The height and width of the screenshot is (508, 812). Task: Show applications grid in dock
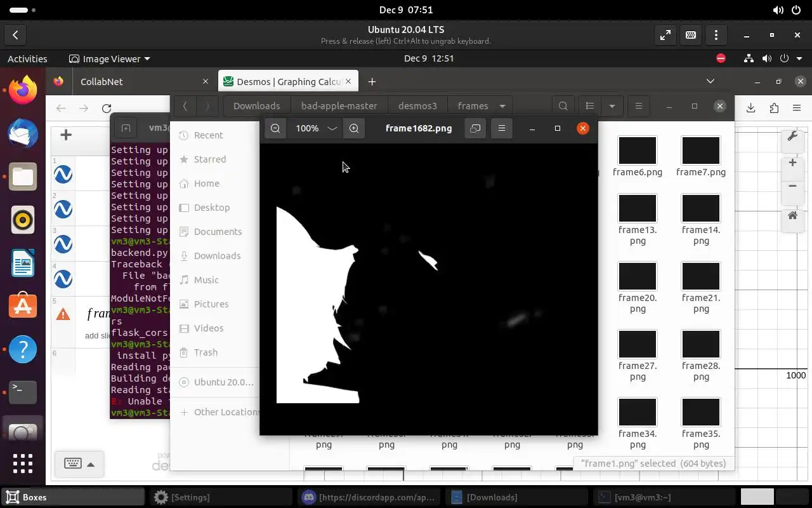click(23, 463)
